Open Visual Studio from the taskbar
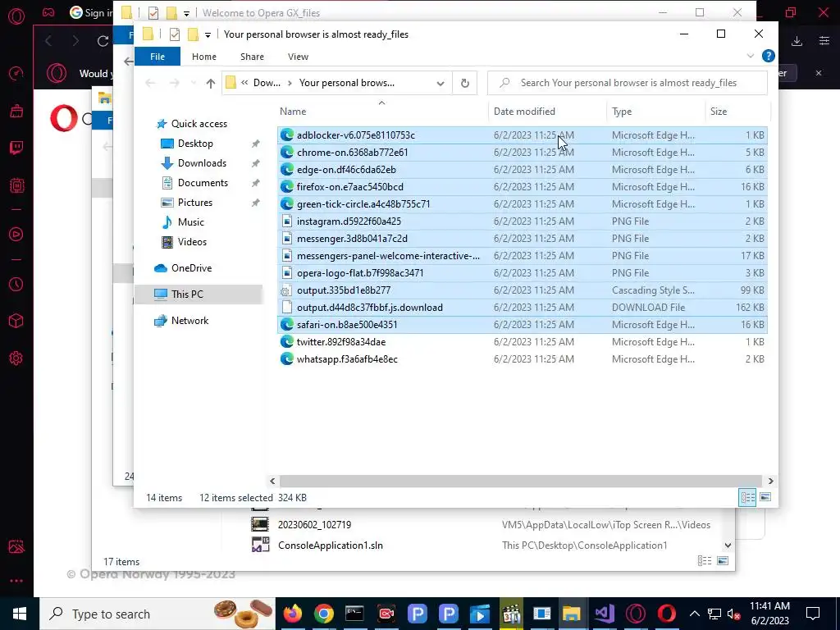 click(x=605, y=614)
